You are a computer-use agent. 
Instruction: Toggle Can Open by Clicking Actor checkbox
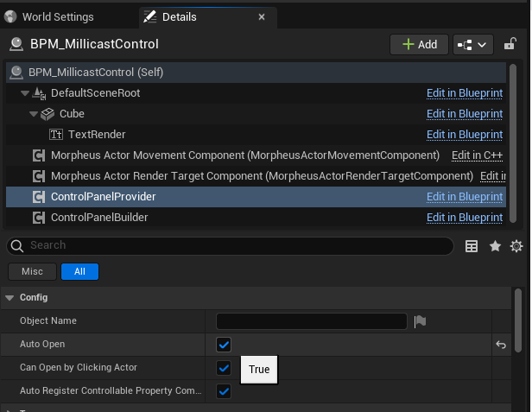click(x=224, y=368)
